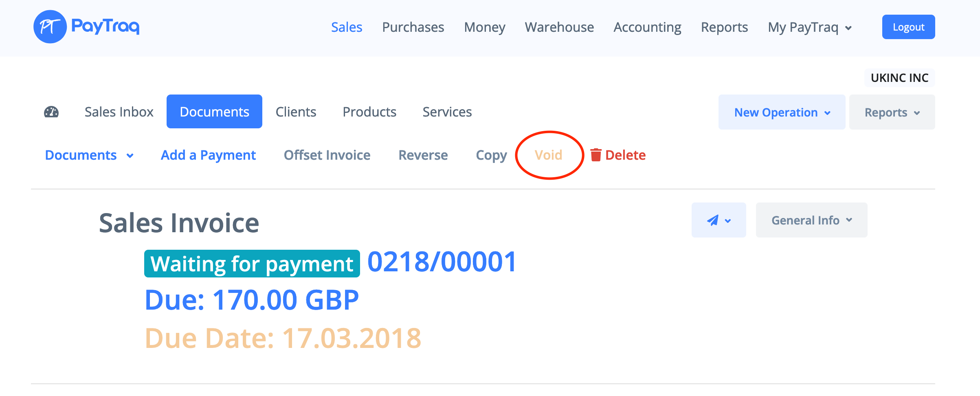Click the red trash Delete icon
This screenshot has width=980, height=396.
click(x=595, y=155)
